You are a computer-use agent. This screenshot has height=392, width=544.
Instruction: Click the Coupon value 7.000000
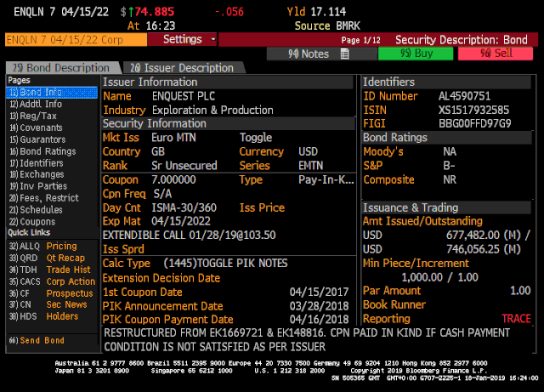click(x=173, y=180)
